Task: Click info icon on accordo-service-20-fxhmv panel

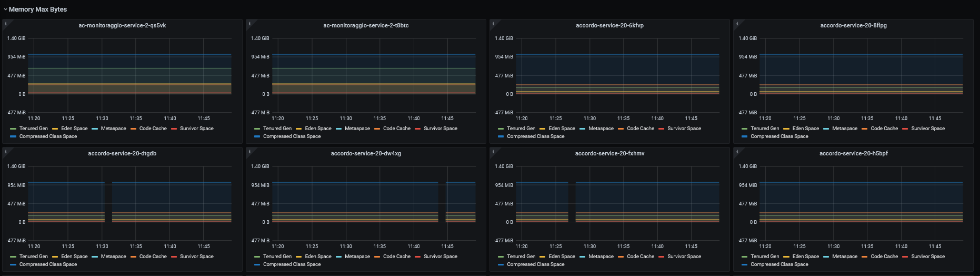Action: [x=493, y=152]
